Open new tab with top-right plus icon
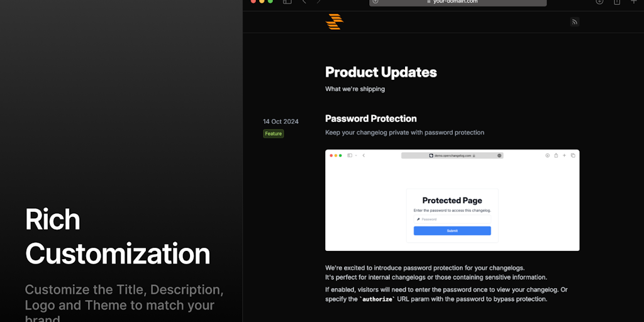Image resolution: width=644 pixels, height=322 pixels. coord(634,2)
